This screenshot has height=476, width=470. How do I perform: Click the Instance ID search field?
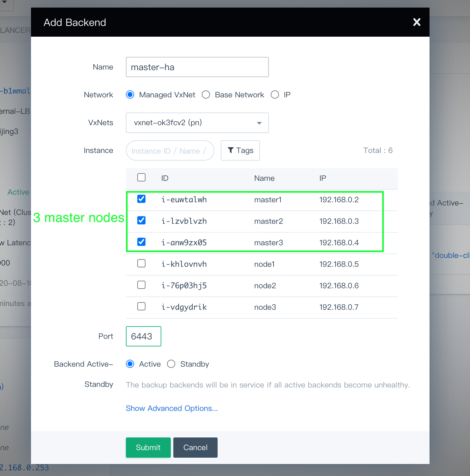point(170,151)
